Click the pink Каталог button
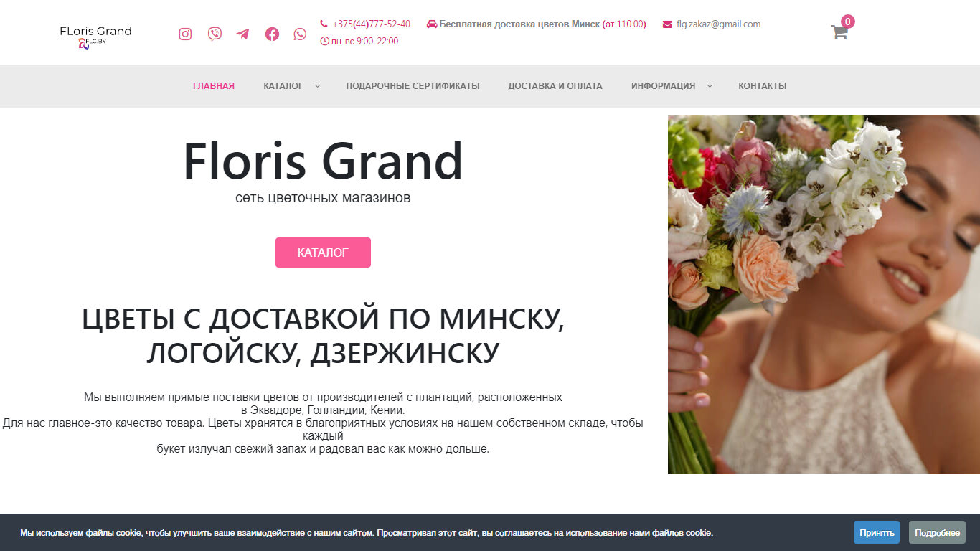Screen dimensions: 980x551 tap(323, 253)
